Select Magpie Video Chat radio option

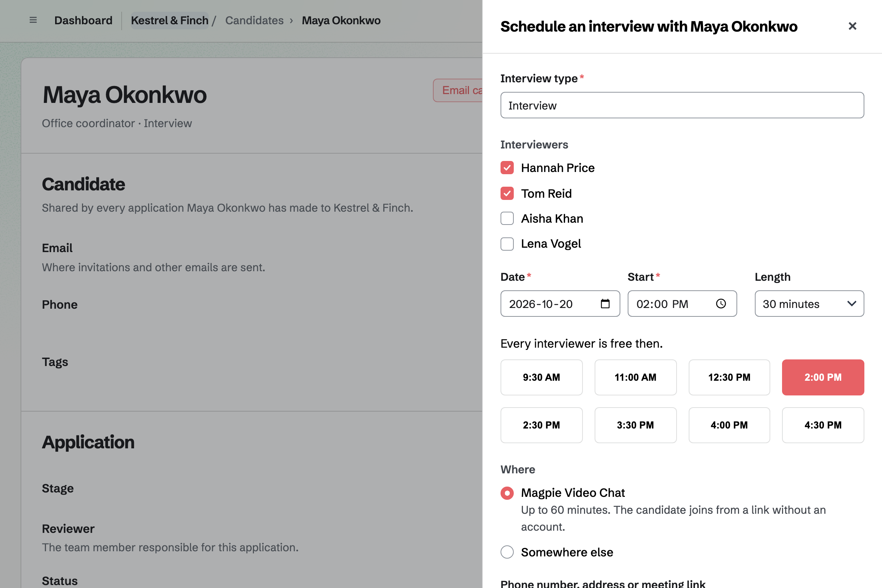tap(507, 493)
